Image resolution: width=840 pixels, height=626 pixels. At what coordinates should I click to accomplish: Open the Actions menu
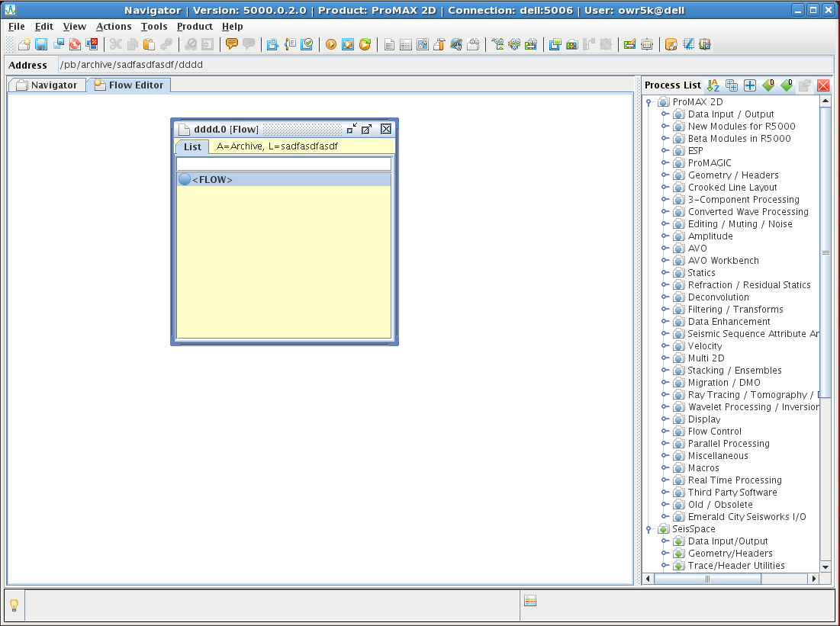pos(114,26)
